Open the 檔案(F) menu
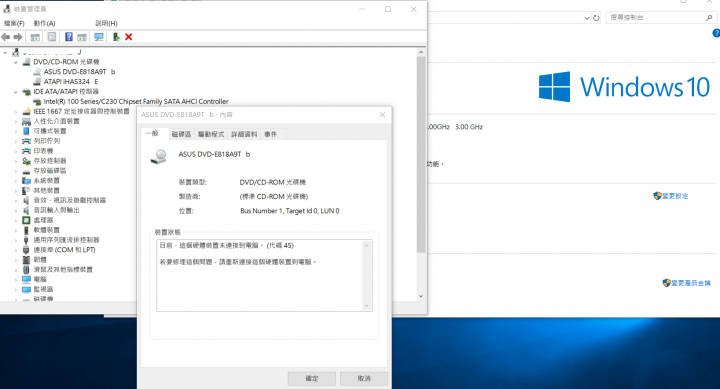The width and height of the screenshot is (720, 389). (x=14, y=23)
